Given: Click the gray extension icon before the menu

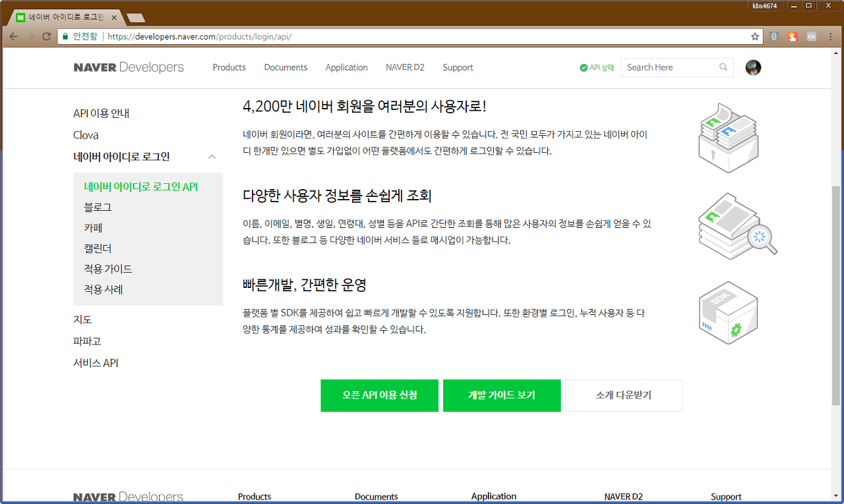Looking at the screenshot, I should click(x=812, y=37).
